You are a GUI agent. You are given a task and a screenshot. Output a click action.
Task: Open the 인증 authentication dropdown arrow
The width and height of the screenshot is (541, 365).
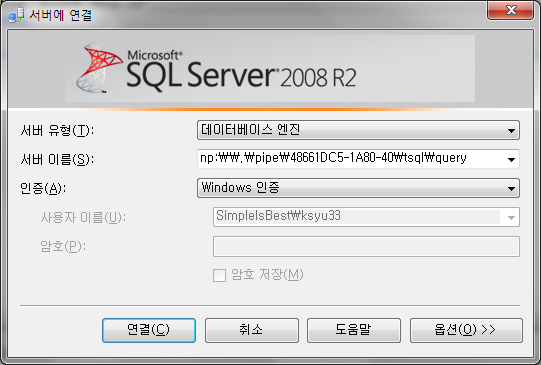click(511, 188)
